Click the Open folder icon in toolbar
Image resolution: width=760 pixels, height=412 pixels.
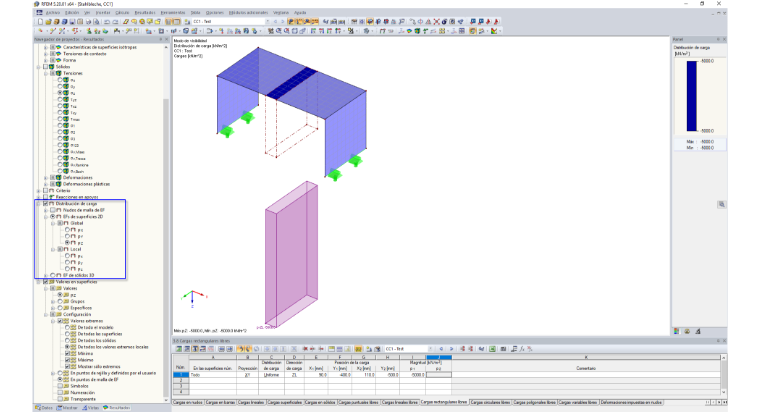[x=48, y=22]
